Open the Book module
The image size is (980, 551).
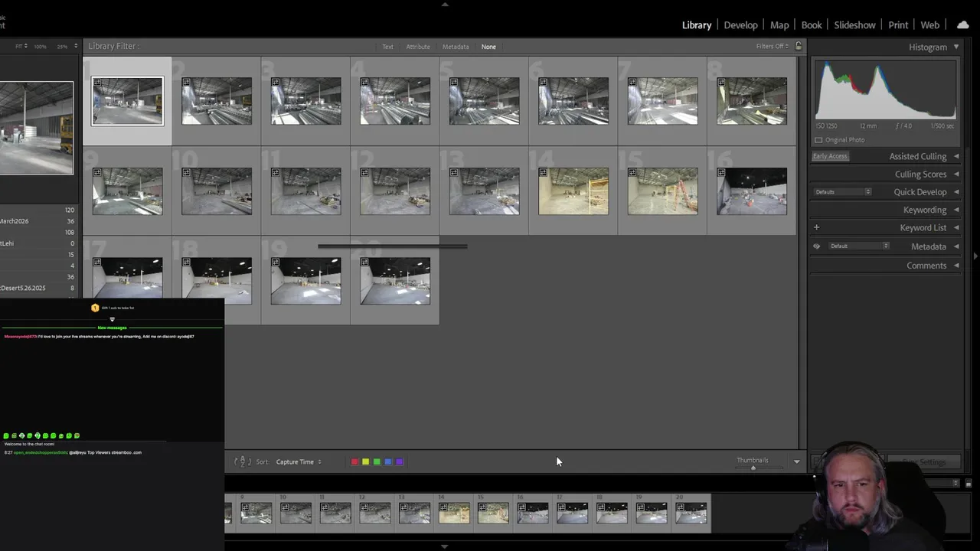pos(812,25)
